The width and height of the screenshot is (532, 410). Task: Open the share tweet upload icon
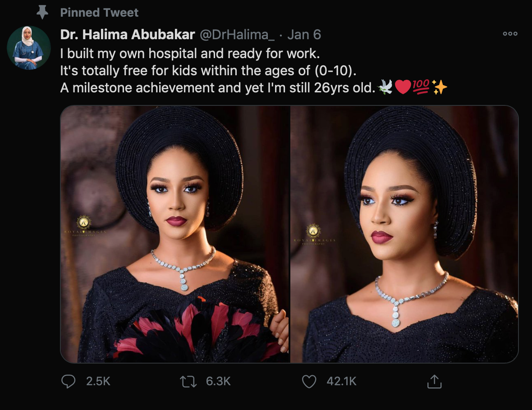434,382
